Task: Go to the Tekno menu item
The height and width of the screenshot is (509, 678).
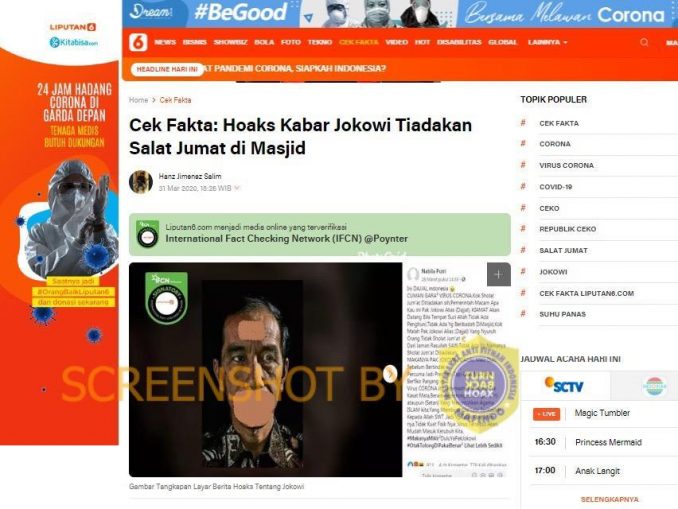Action: coord(320,42)
